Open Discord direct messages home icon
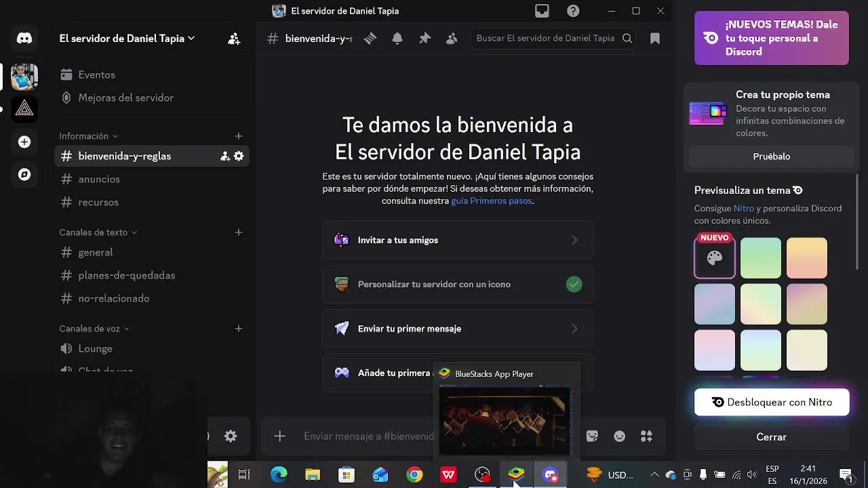 [24, 39]
